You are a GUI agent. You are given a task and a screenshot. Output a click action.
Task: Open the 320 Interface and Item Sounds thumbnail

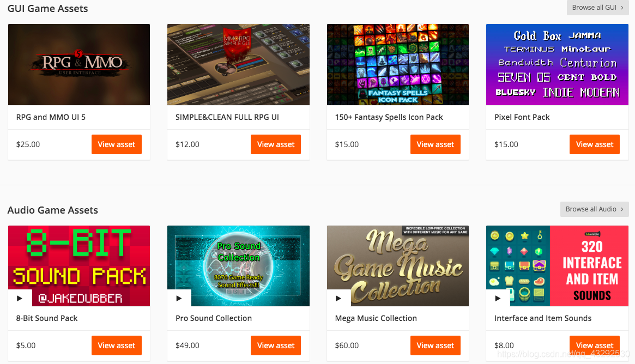(x=557, y=265)
